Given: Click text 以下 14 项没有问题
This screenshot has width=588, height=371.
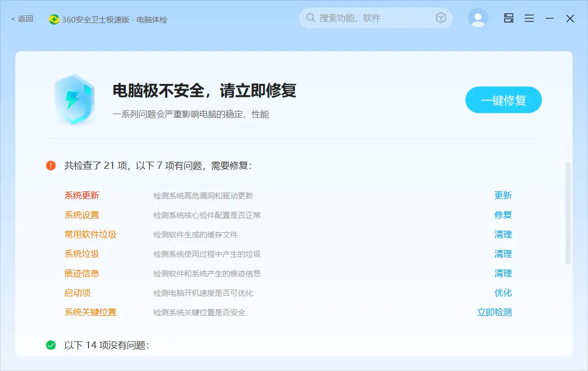Looking at the screenshot, I should pos(106,345).
